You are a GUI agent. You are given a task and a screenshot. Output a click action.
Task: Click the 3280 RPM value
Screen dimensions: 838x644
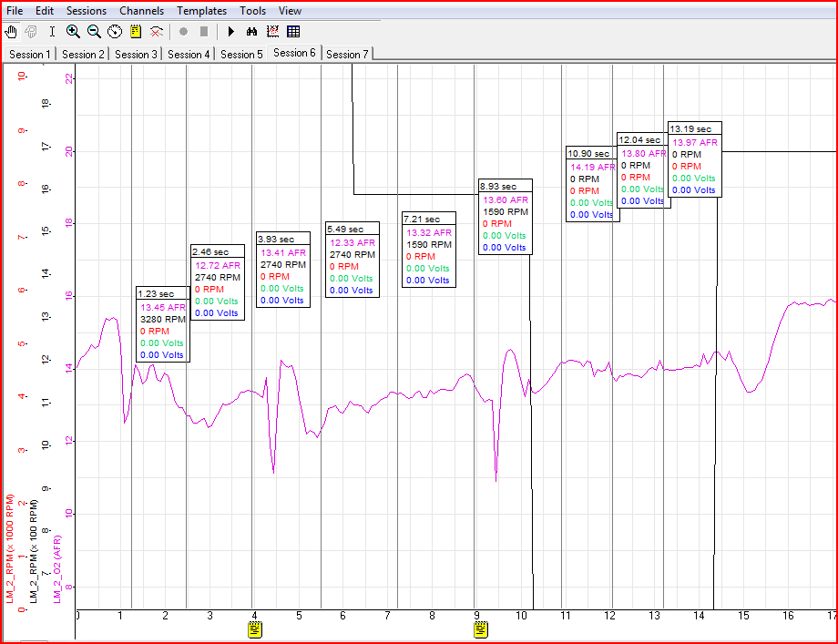pyautogui.click(x=162, y=319)
